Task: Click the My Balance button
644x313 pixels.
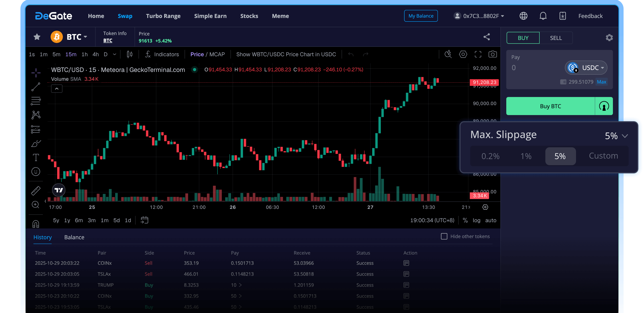Action: click(x=421, y=16)
